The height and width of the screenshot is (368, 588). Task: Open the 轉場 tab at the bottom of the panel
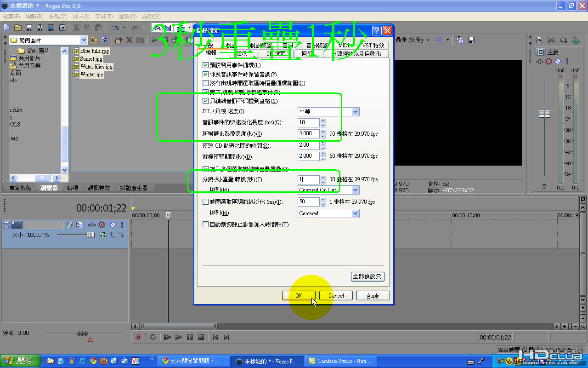tap(73, 188)
